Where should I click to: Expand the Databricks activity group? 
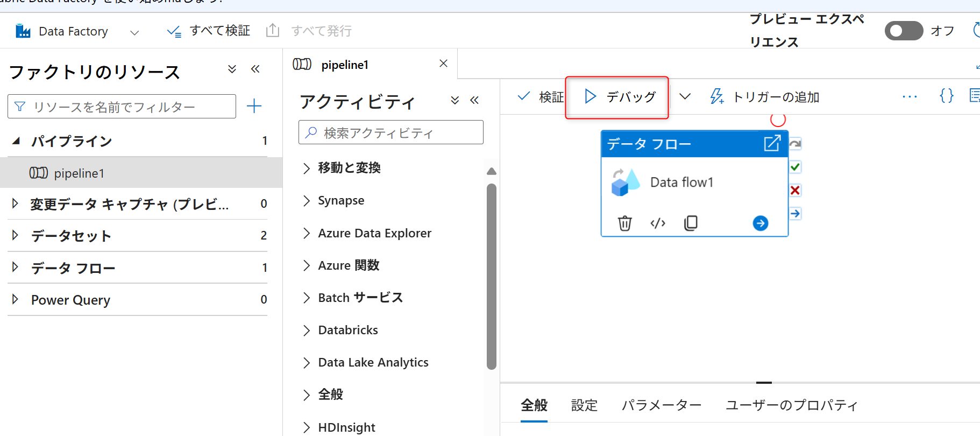(x=307, y=330)
